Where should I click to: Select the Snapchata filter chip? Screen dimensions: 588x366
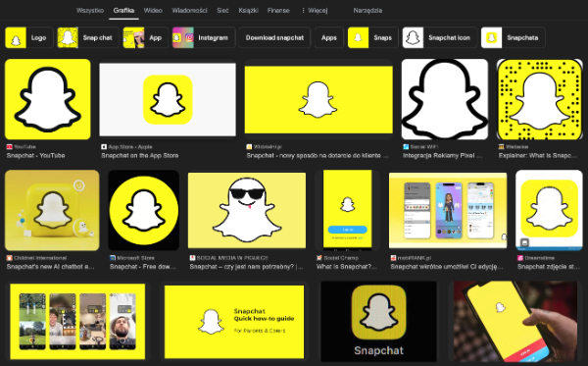point(513,37)
